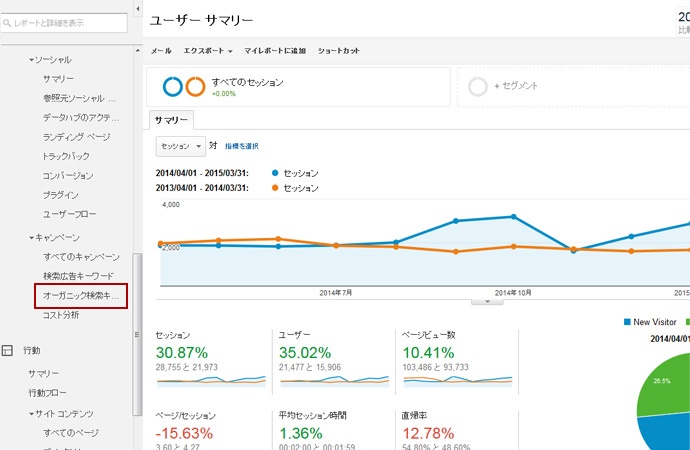Open オーガニック検索キーワード in the sidebar

click(80, 296)
